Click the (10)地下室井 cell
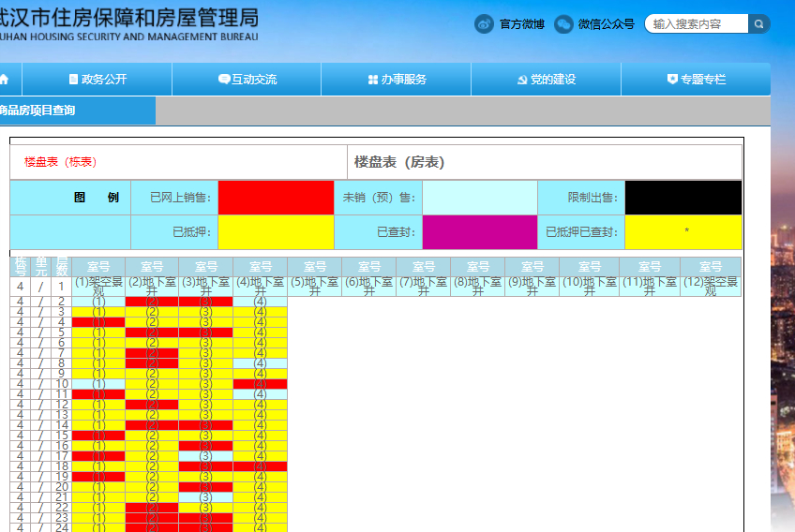 click(589, 287)
